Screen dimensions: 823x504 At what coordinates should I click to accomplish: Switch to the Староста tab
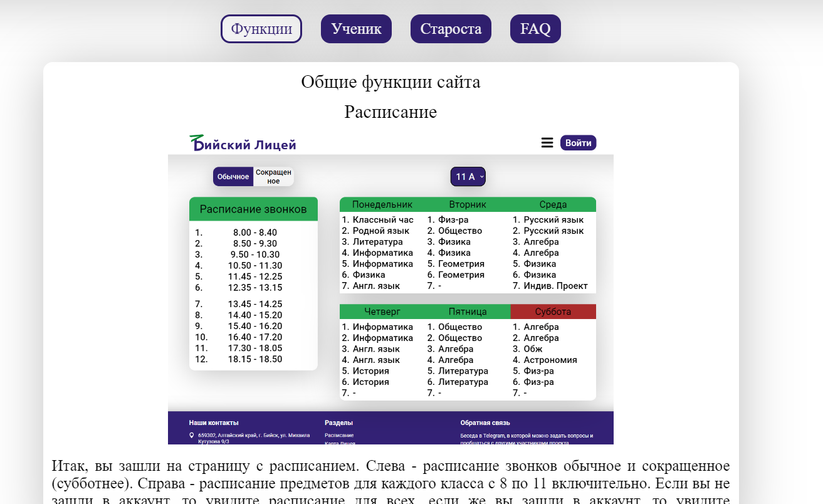451,28
